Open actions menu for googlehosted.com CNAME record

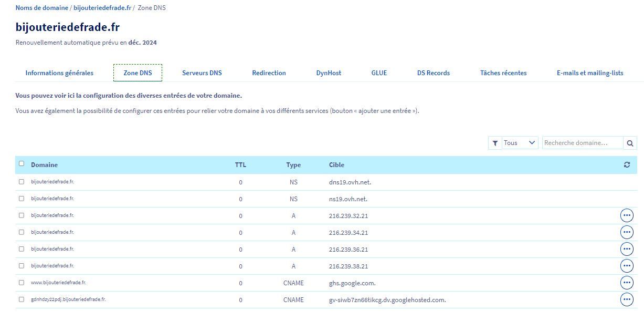tap(627, 299)
